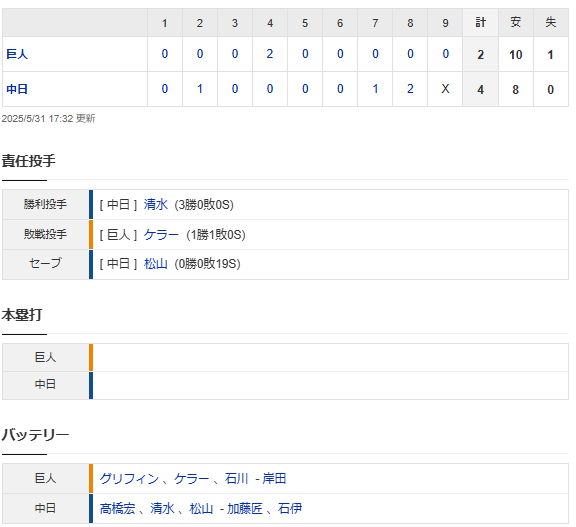
Task: Click 中日's 8th inning score of 2
Action: (410, 89)
